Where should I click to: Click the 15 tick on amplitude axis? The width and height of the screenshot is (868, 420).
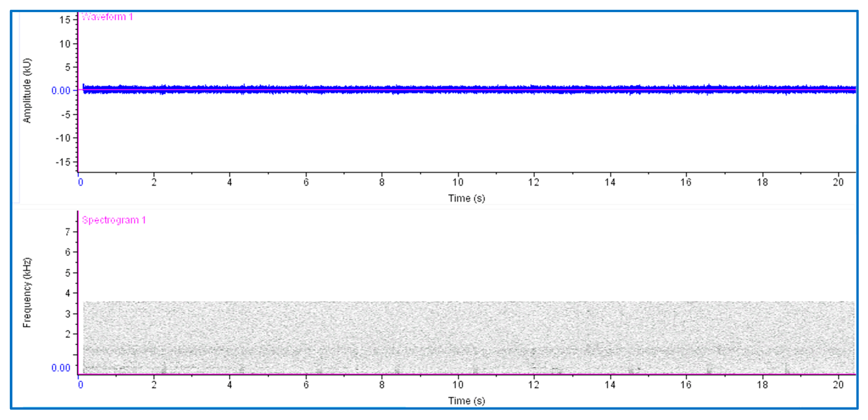65,20
